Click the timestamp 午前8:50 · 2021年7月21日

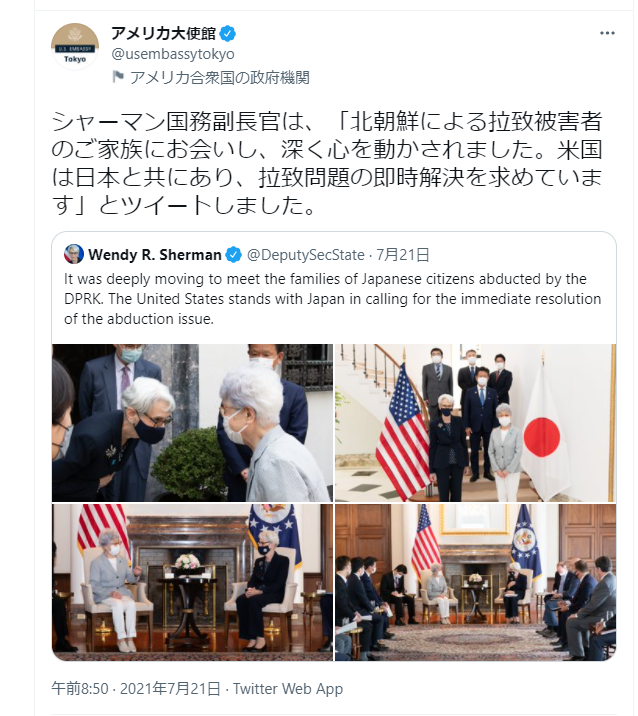136,689
